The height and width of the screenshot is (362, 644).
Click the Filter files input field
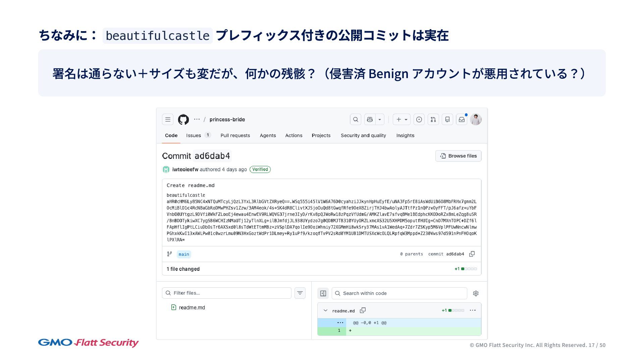[x=227, y=293]
